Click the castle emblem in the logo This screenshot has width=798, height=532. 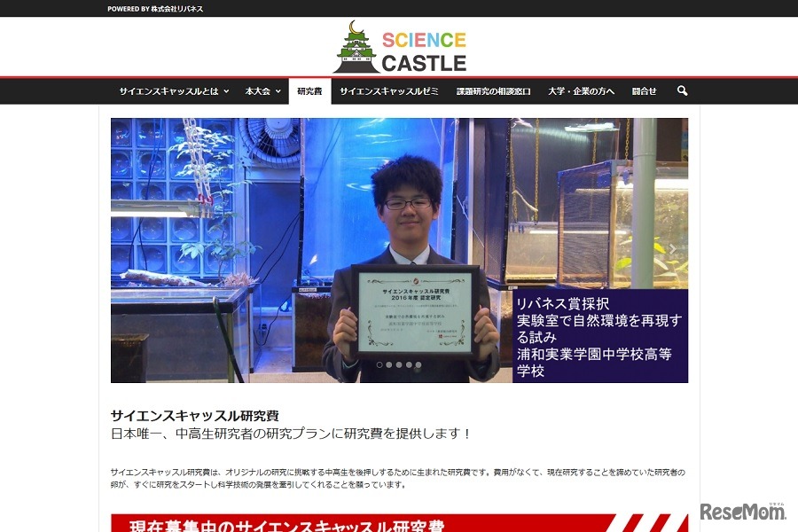[355, 48]
